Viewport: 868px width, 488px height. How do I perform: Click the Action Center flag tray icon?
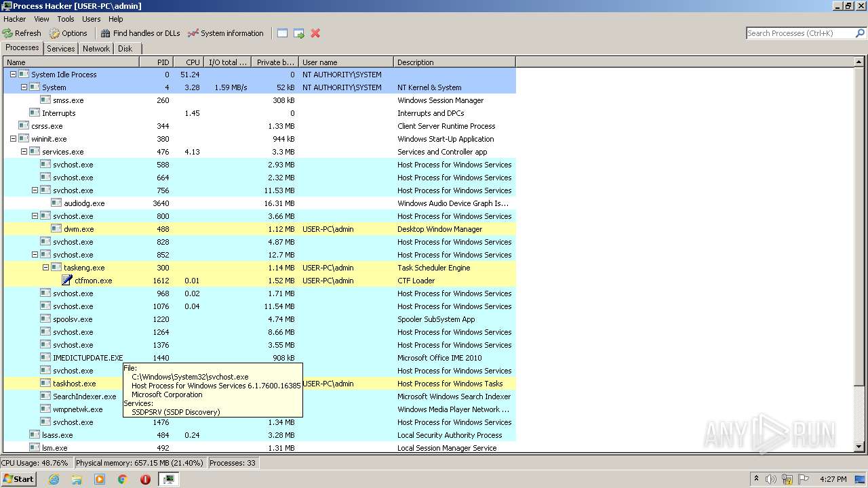click(804, 479)
